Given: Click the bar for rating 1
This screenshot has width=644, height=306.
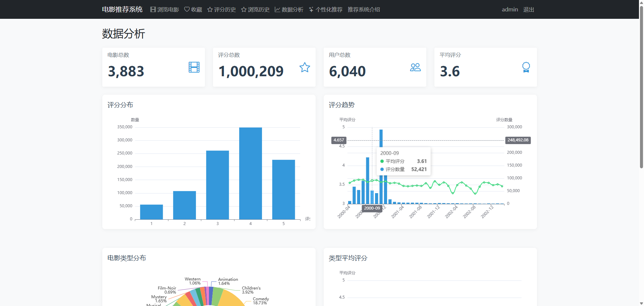Looking at the screenshot, I should [x=151, y=212].
